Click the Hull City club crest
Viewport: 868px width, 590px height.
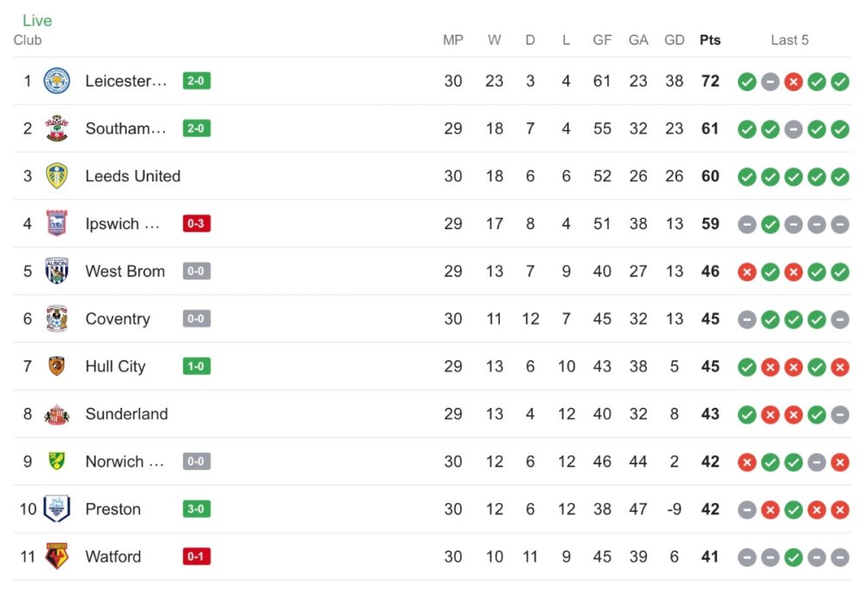[56, 366]
